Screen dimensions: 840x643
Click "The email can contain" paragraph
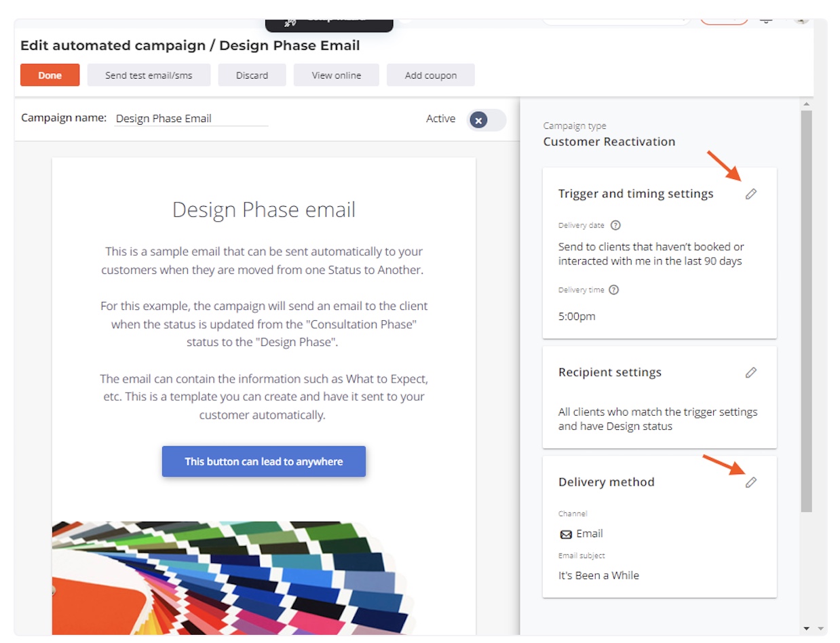tap(264, 397)
